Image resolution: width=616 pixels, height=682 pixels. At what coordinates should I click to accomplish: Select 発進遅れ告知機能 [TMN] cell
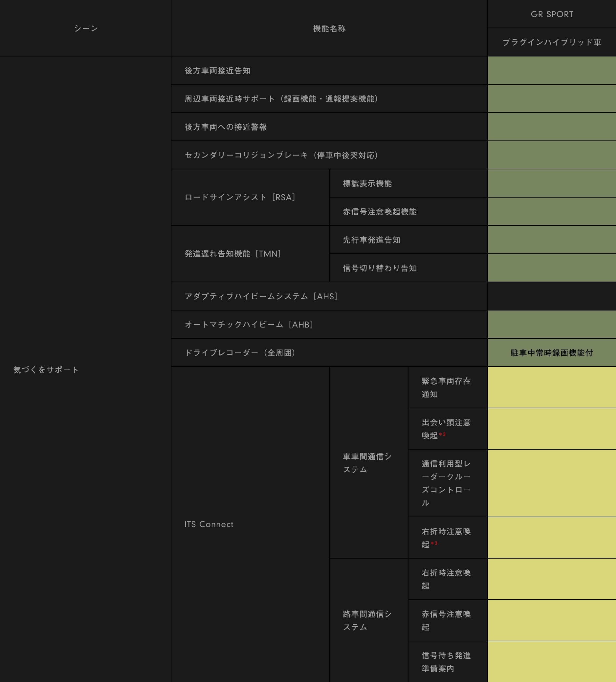coord(233,254)
